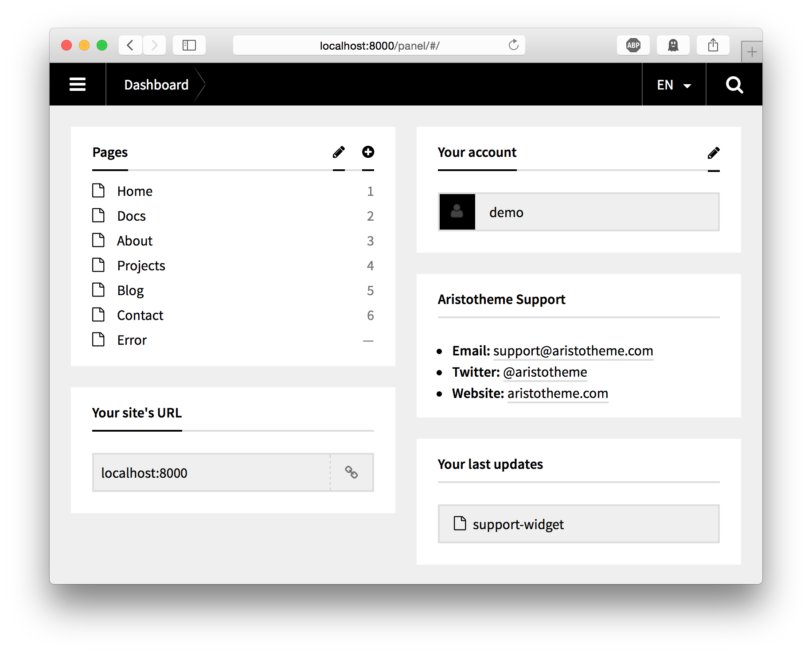Follow the @aristotheme Twitter link
This screenshot has height=655, width=812.
point(545,372)
